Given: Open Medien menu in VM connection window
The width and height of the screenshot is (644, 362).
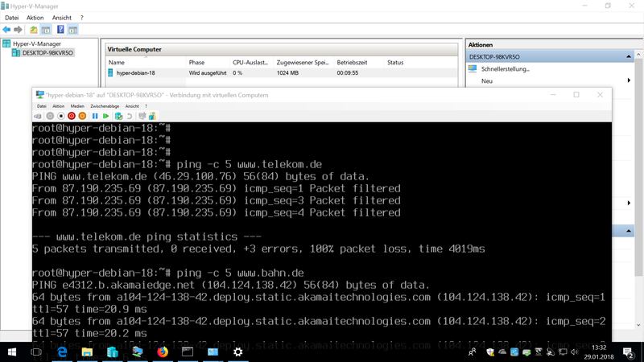Looking at the screenshot, I should pyautogui.click(x=77, y=106).
